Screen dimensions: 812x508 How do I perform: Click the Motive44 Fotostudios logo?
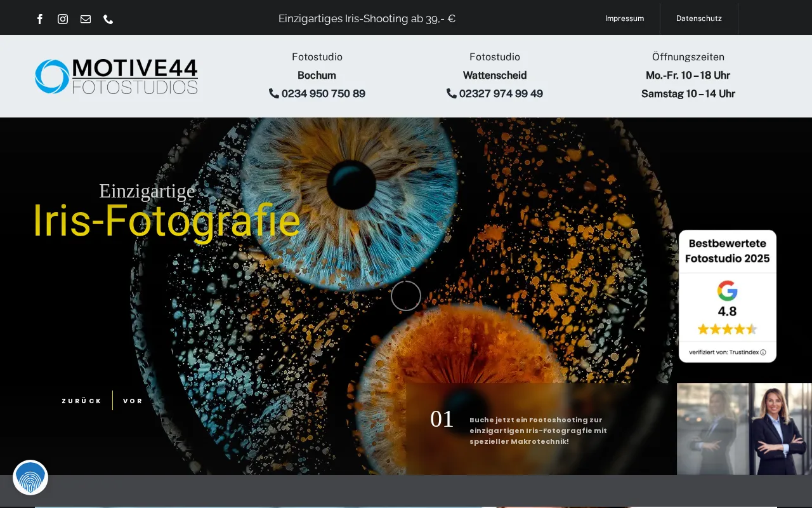116,76
